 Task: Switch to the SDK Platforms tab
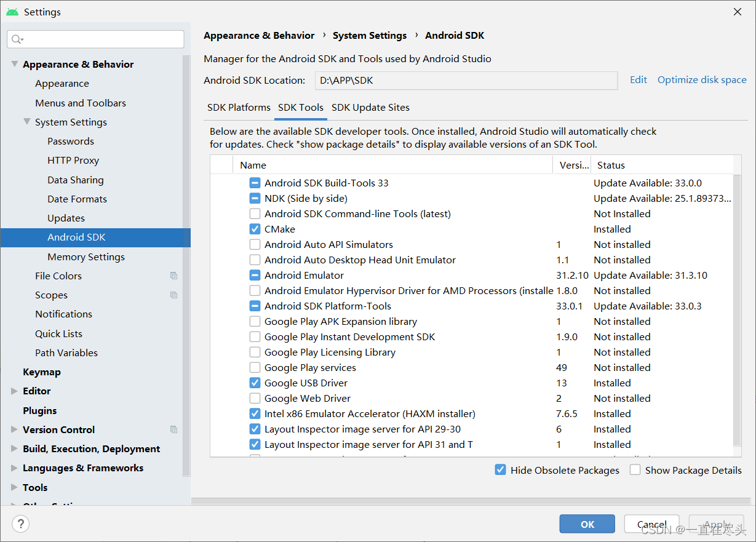239,107
